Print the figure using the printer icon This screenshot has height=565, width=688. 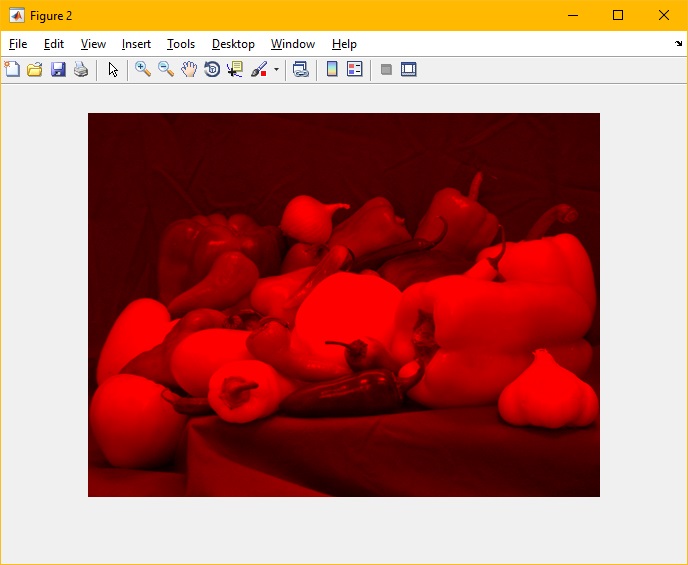pyautogui.click(x=81, y=69)
